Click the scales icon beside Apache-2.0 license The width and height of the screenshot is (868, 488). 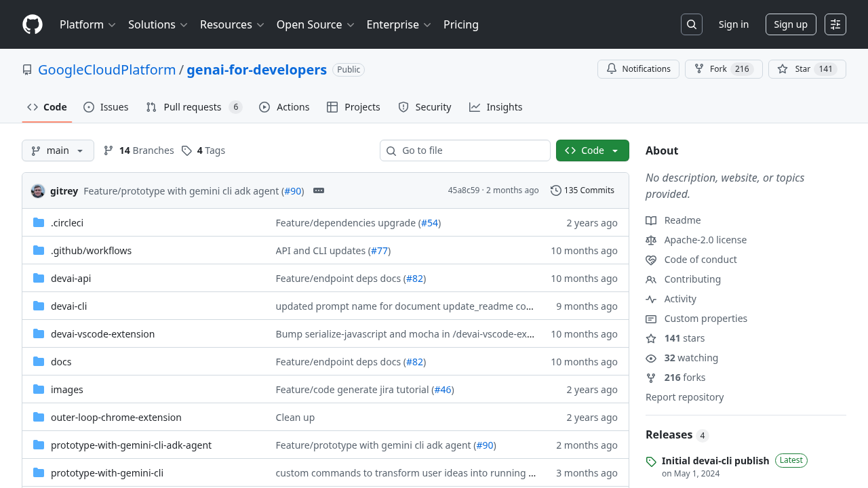[651, 240]
